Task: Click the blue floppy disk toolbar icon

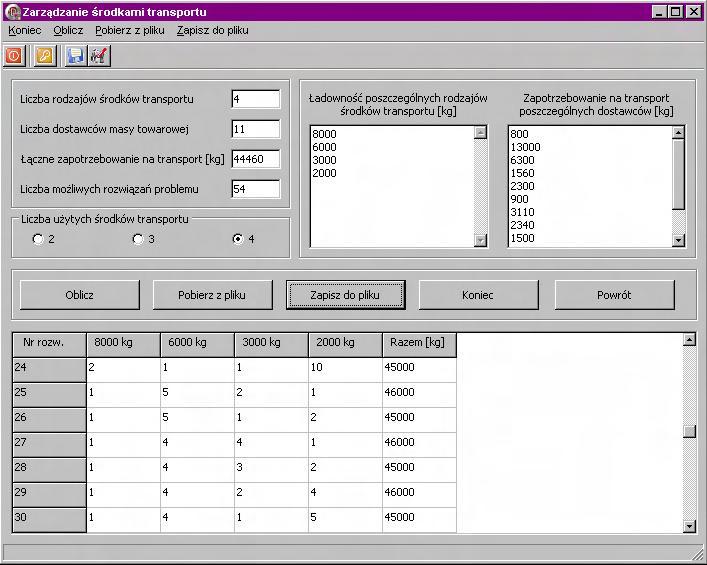Action: (x=76, y=56)
